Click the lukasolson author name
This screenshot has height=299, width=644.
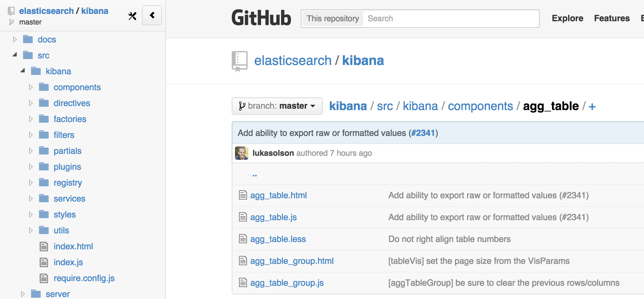[273, 153]
